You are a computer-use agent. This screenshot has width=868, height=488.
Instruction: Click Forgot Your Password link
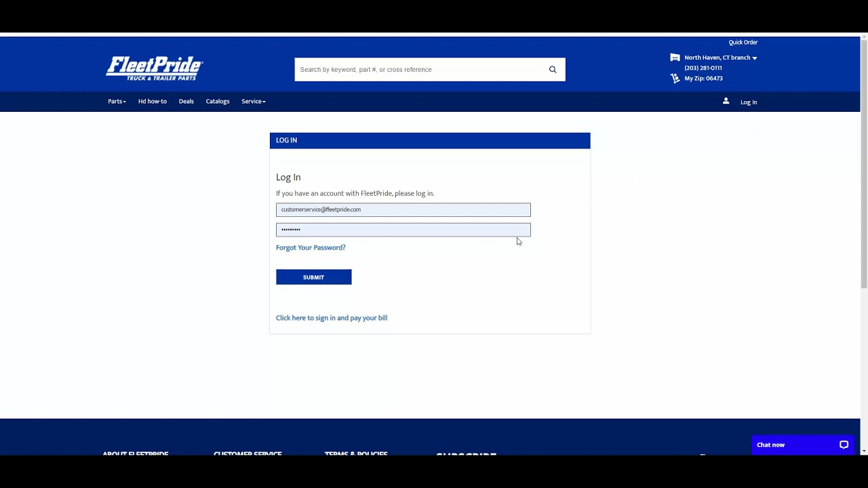click(311, 247)
